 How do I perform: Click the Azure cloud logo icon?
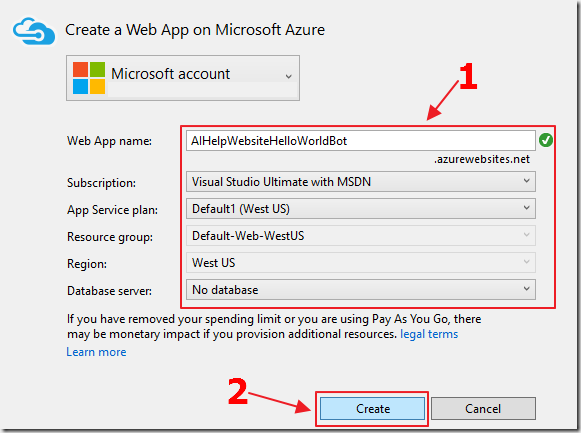pos(34,31)
